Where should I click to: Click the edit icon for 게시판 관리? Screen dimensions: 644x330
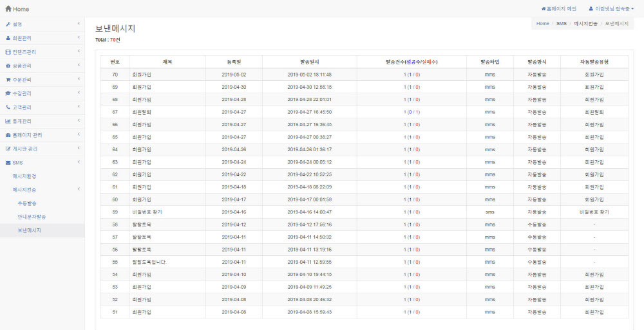point(8,149)
